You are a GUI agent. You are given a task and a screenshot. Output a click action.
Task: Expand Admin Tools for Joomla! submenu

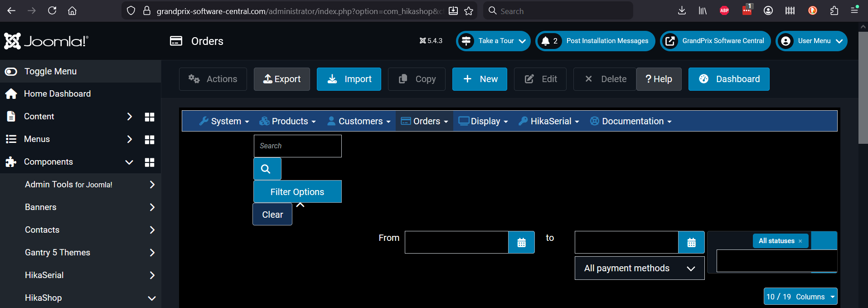point(152,185)
